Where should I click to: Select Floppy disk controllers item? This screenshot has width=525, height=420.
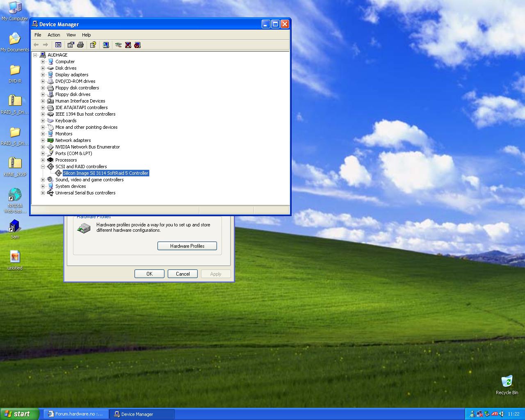click(77, 88)
